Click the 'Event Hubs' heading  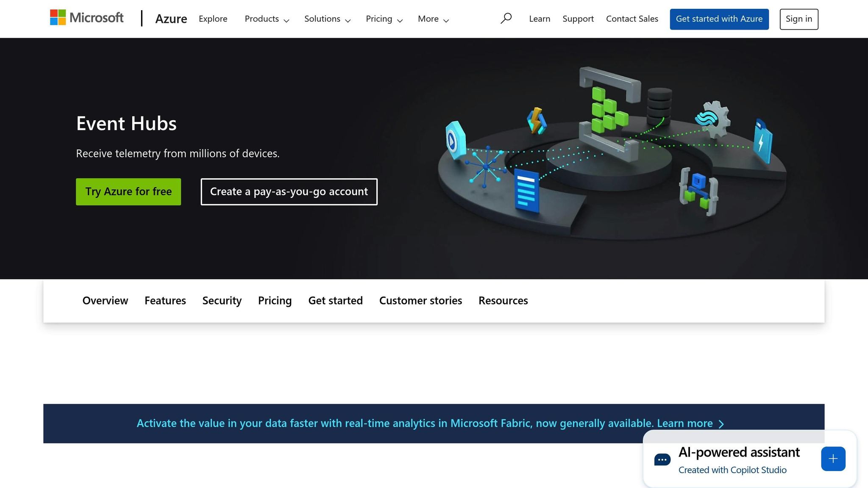pos(126,124)
